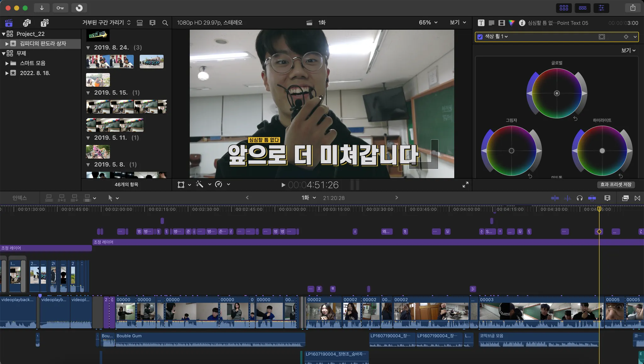Viewport: 644px width, 364px height.
Task: Enter fullscreen viewer with the arrows icon
Action: [465, 185]
